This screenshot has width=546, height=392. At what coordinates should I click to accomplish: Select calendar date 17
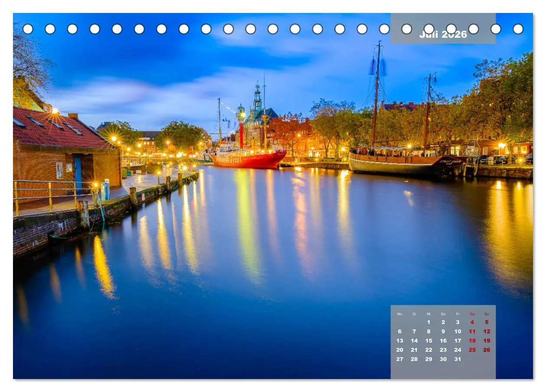458,341
